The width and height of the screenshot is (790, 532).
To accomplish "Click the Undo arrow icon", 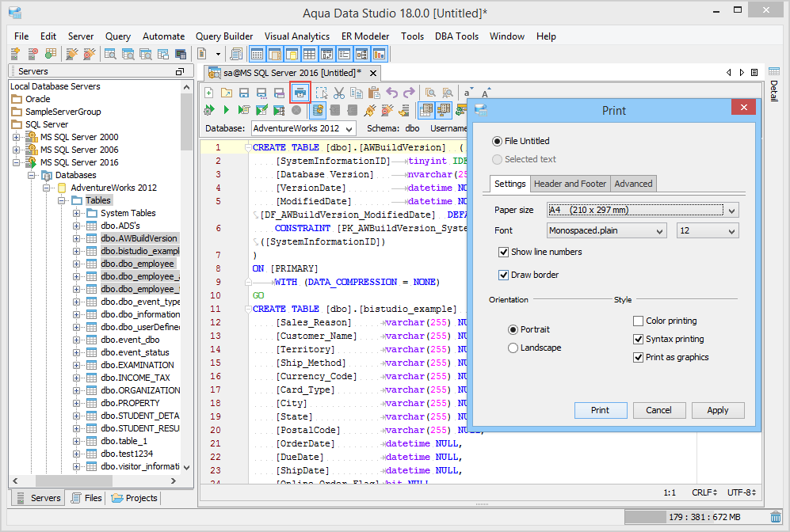I will 392,93.
